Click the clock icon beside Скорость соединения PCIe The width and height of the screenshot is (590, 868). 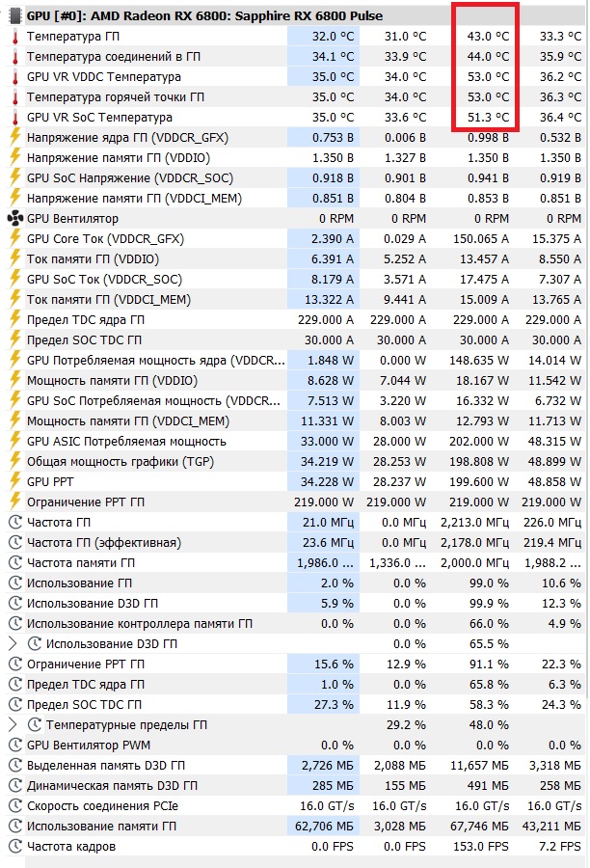tap(14, 806)
